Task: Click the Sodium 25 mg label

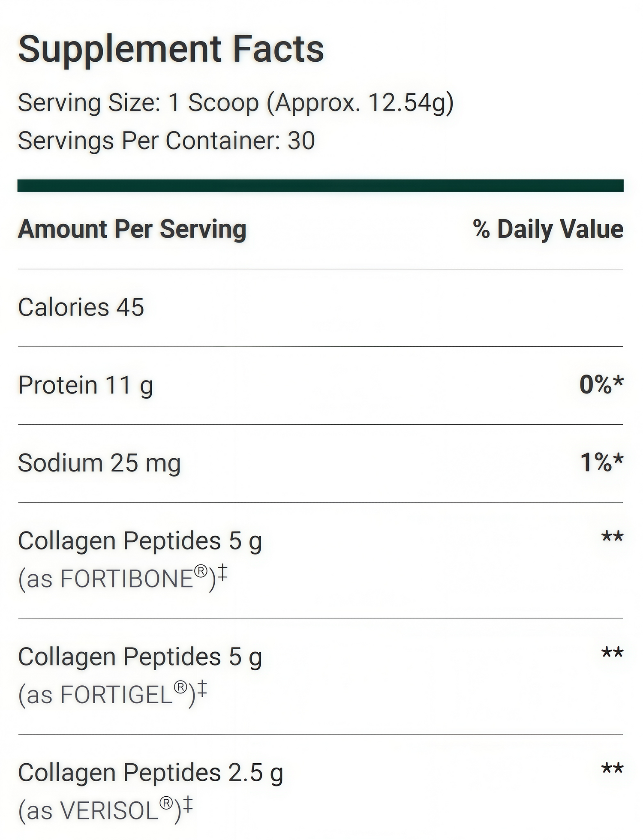Action: [x=99, y=463]
